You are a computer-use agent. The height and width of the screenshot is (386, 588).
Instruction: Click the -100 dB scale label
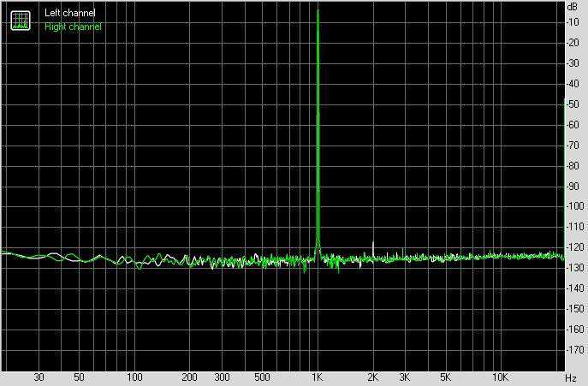point(575,206)
